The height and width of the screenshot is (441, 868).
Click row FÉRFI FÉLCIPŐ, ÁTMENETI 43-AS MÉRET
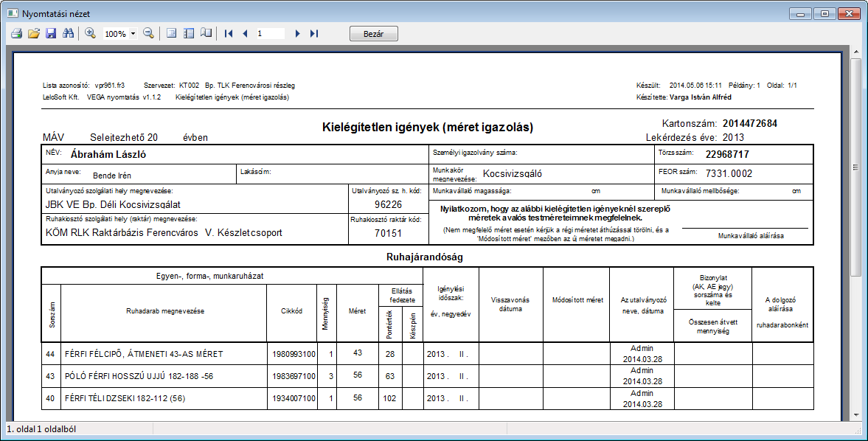pos(427,354)
